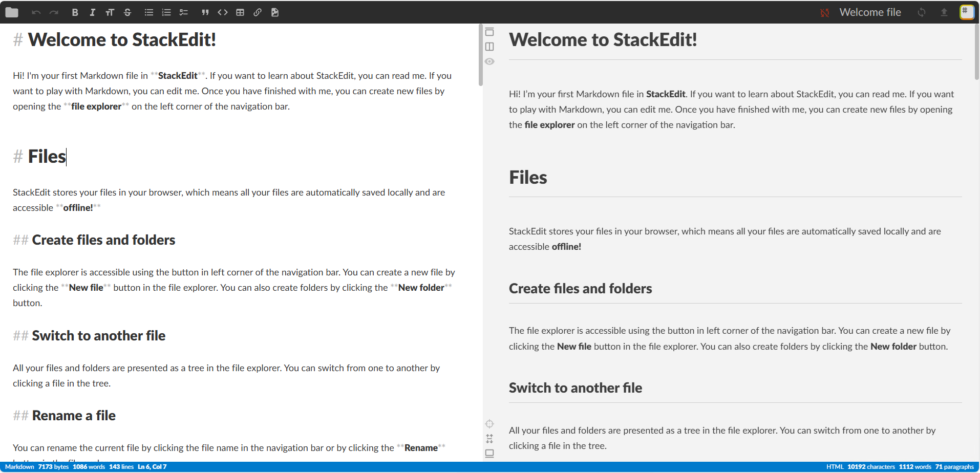Click '## Create files and folders' in editor
Screen dimensions: 980x473
pyautogui.click(x=94, y=240)
